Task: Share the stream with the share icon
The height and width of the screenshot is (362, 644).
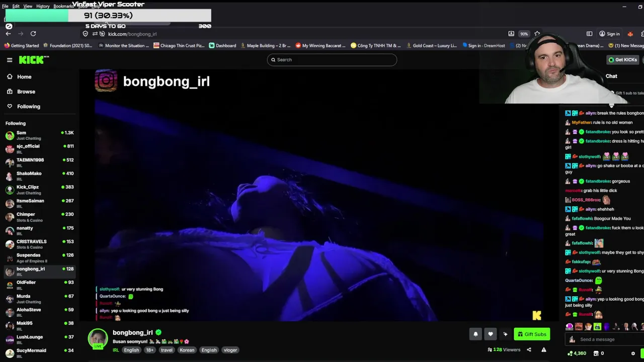Action: [529, 349]
